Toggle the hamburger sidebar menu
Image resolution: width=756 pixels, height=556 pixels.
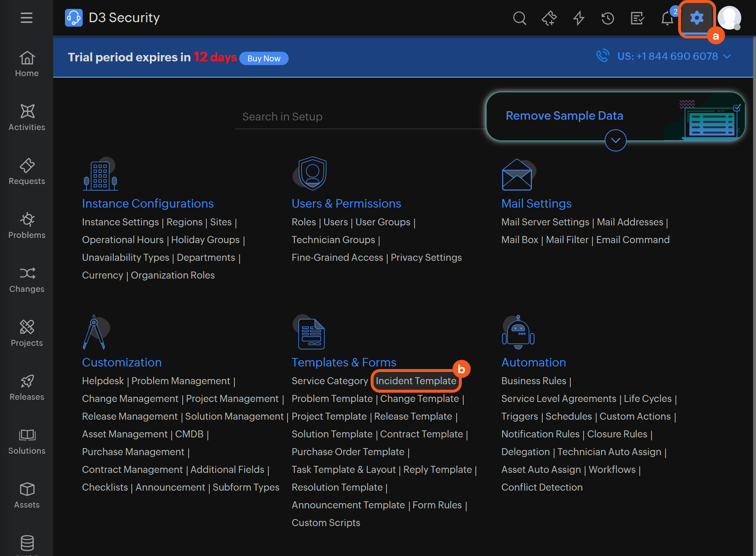point(27,18)
